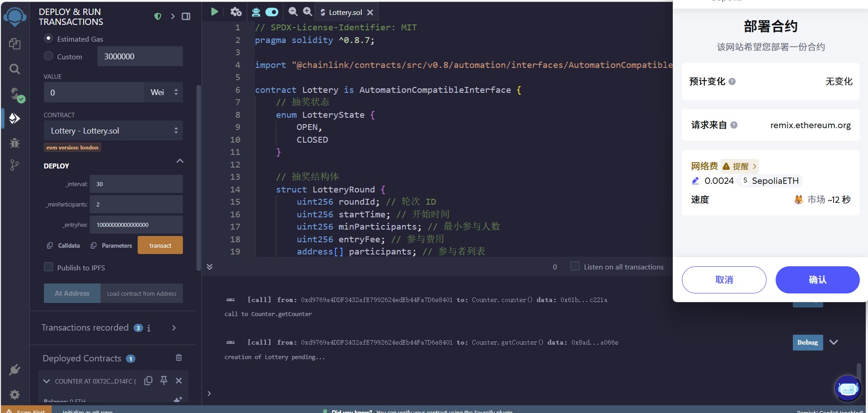
Task: Click the terminal vertical scrollbar thumb
Action: click(858, 372)
